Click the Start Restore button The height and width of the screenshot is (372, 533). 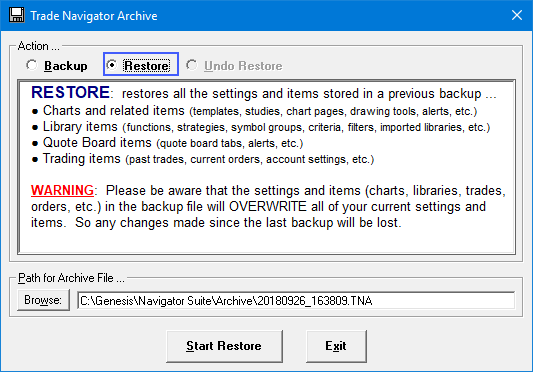coord(224,346)
